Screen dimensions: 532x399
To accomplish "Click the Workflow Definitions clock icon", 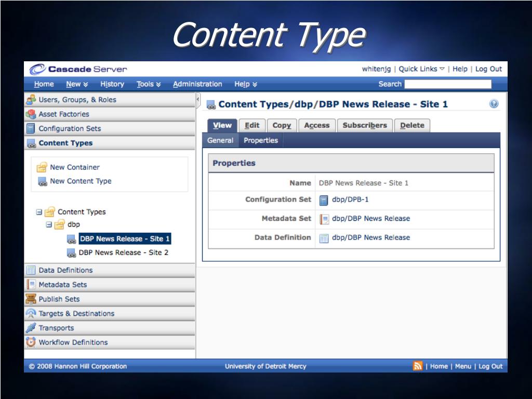I will tap(31, 342).
